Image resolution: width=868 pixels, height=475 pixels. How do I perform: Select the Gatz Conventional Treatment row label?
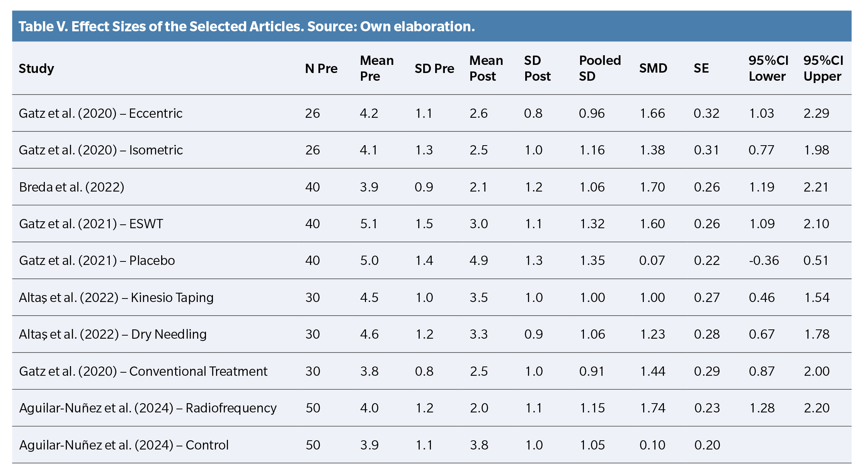[143, 371]
